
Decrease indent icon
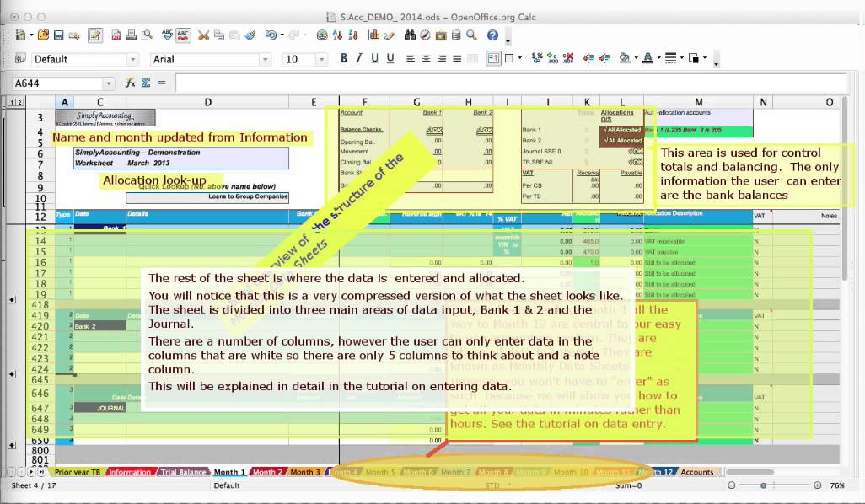tap(589, 58)
